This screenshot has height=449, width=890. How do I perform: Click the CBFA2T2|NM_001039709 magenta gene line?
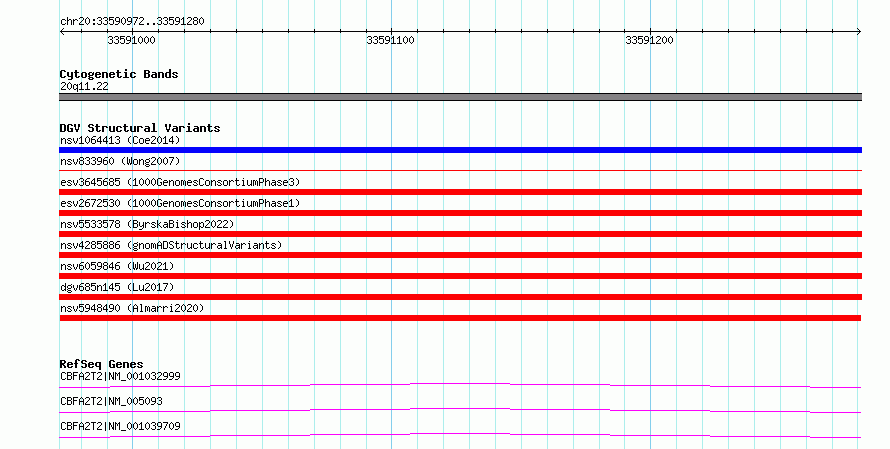pyautogui.click(x=460, y=436)
